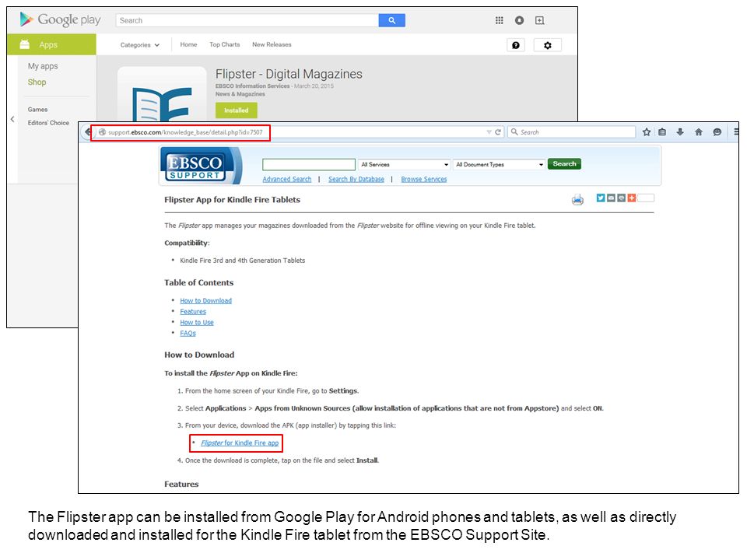The width and height of the screenshot is (747, 560).
Task: Click News & Magazines category link
Action: pos(240,94)
